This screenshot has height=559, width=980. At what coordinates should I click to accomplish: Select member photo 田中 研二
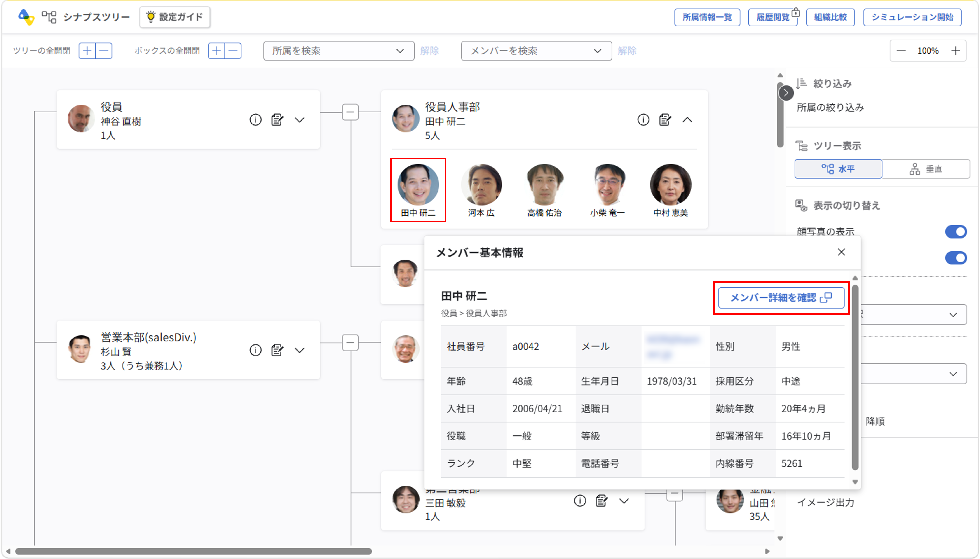click(x=418, y=185)
